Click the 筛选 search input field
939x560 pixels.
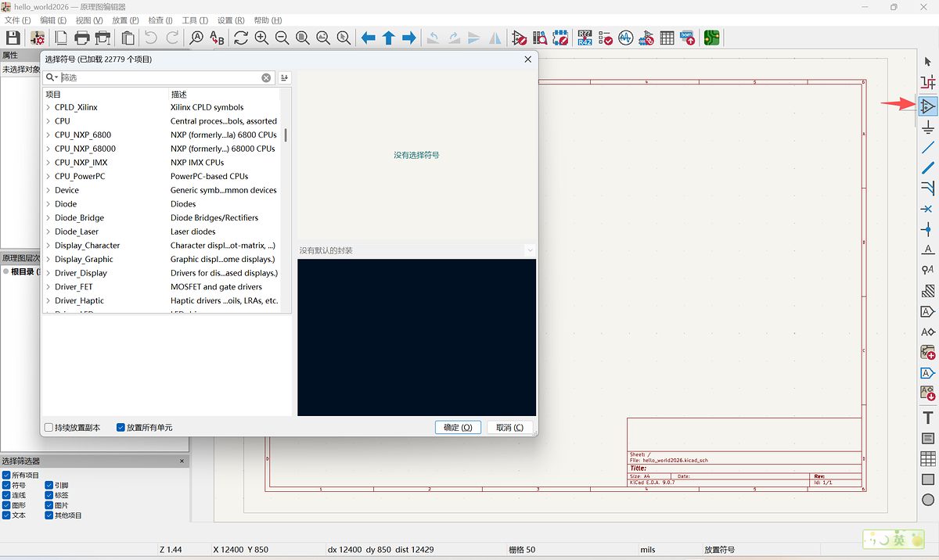point(160,77)
